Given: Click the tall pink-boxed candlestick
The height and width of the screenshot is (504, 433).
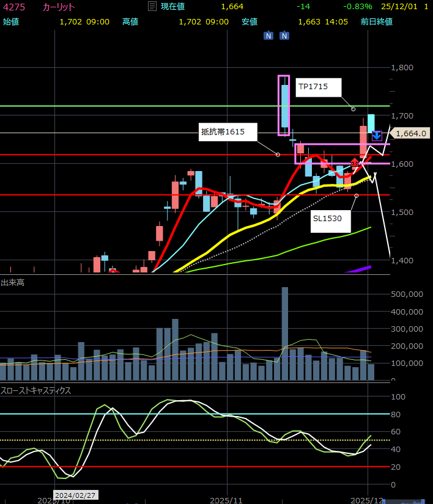Looking at the screenshot, I should coord(284,105).
